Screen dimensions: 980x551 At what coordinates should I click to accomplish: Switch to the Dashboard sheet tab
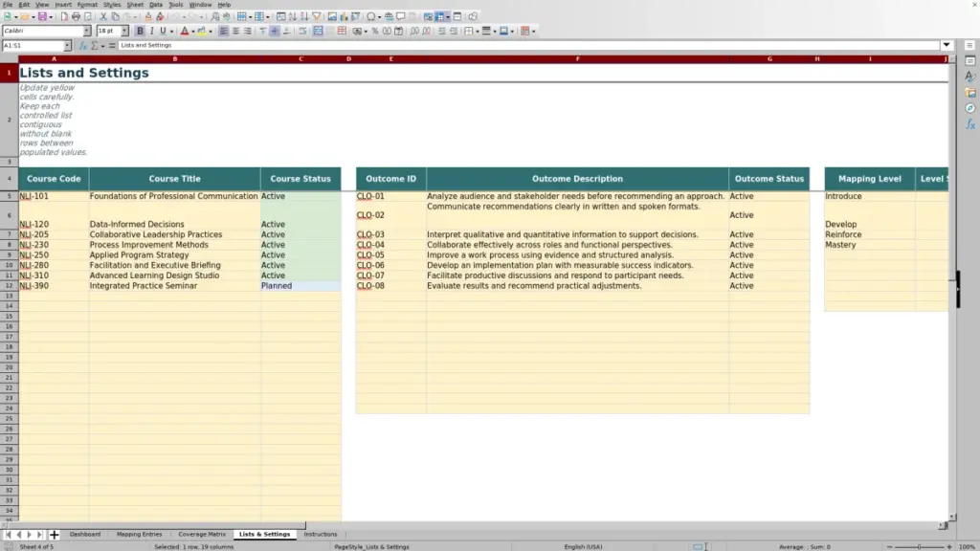(85, 535)
